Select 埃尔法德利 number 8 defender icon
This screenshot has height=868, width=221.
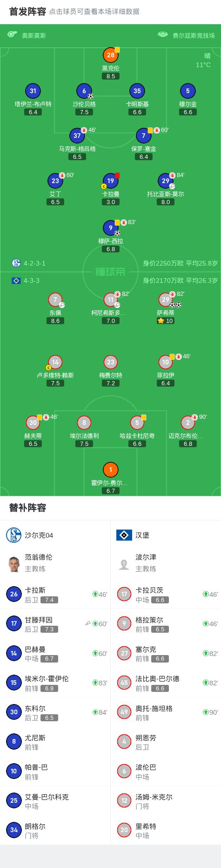tap(84, 423)
